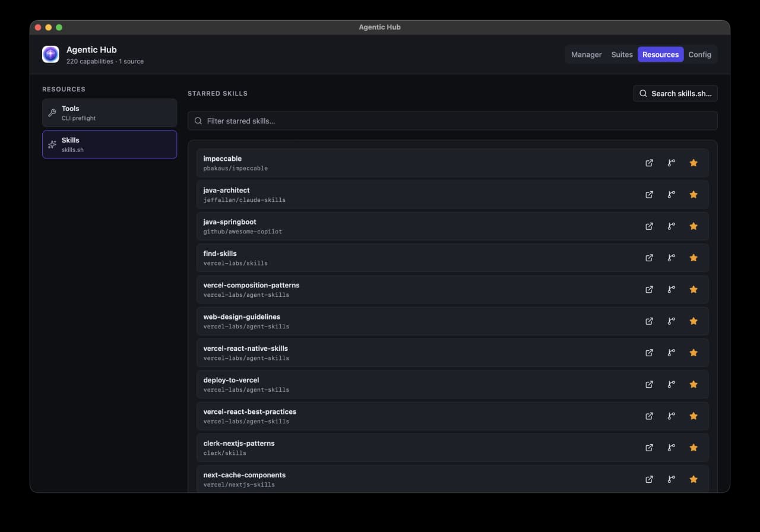Unstar vercel-react-native-skills skill

tap(693, 353)
